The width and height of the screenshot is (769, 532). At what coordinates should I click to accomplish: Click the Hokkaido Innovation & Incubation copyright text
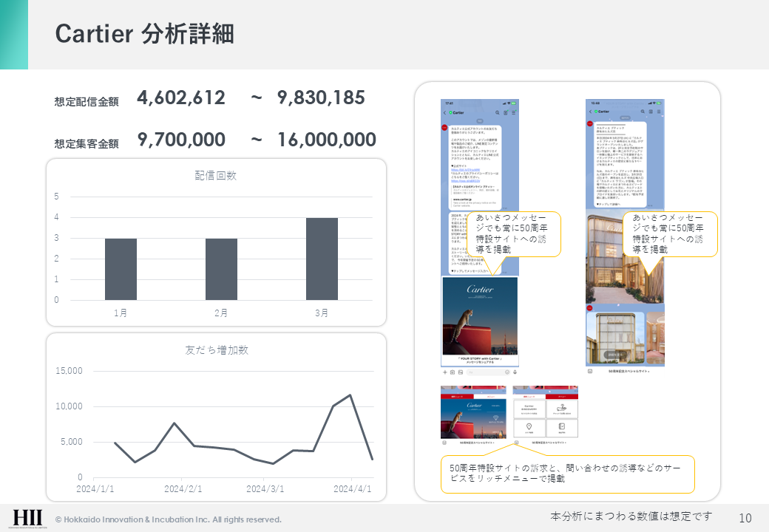[x=169, y=519]
